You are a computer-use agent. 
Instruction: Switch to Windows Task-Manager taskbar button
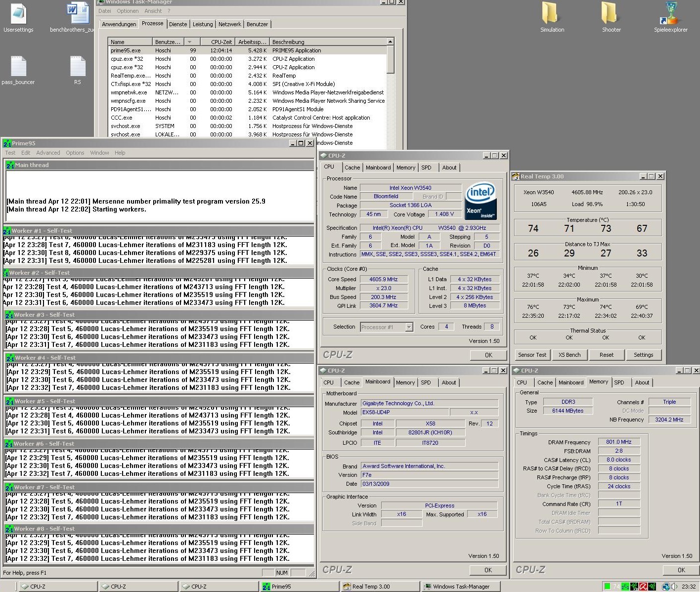point(461,587)
